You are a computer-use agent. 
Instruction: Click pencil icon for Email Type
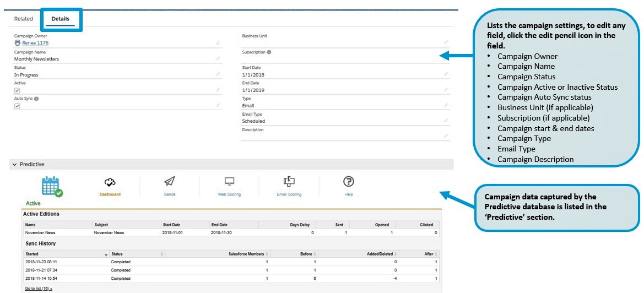(x=446, y=120)
